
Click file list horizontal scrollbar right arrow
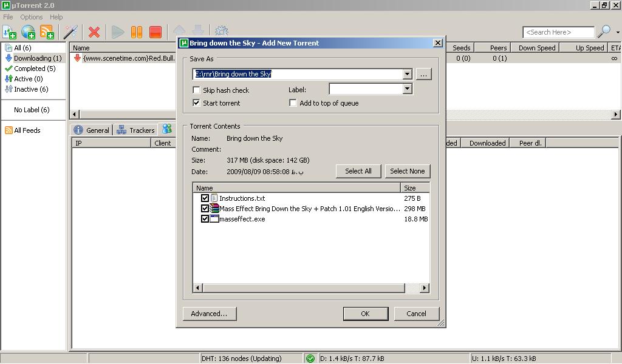pyautogui.click(x=425, y=288)
